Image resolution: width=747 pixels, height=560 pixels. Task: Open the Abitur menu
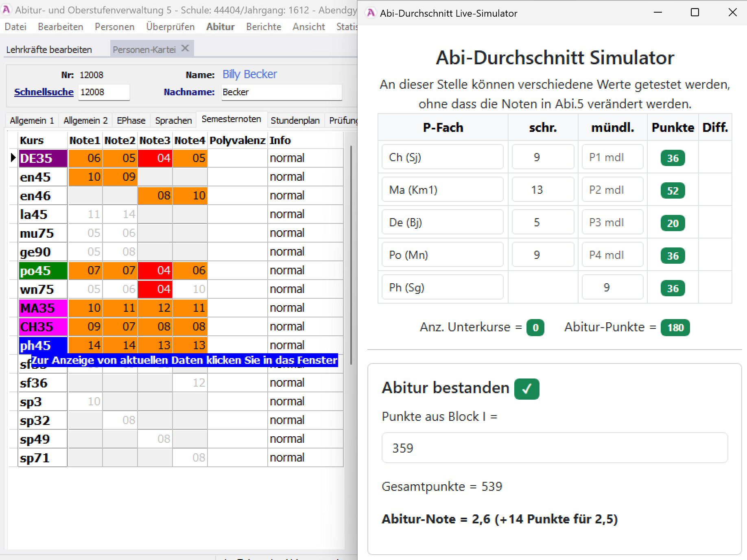[x=221, y=27]
